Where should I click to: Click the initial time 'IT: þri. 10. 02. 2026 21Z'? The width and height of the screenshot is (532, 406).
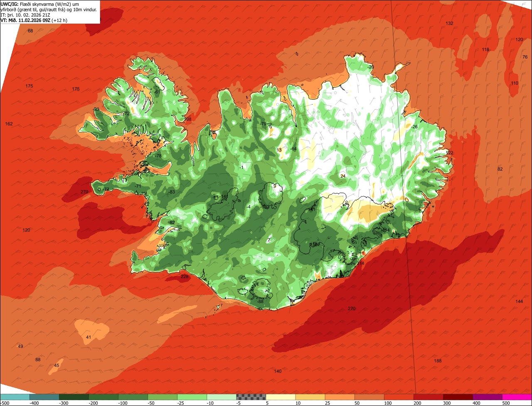25,15
